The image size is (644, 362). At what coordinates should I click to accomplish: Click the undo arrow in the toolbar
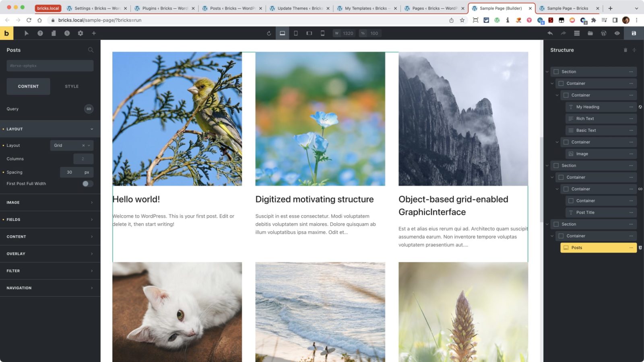point(551,33)
